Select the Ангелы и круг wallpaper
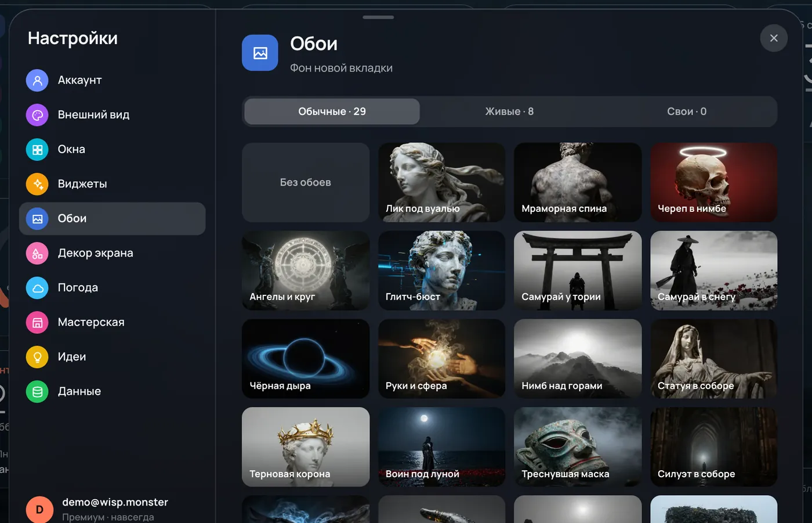Viewport: 812px width, 523px height. (306, 270)
